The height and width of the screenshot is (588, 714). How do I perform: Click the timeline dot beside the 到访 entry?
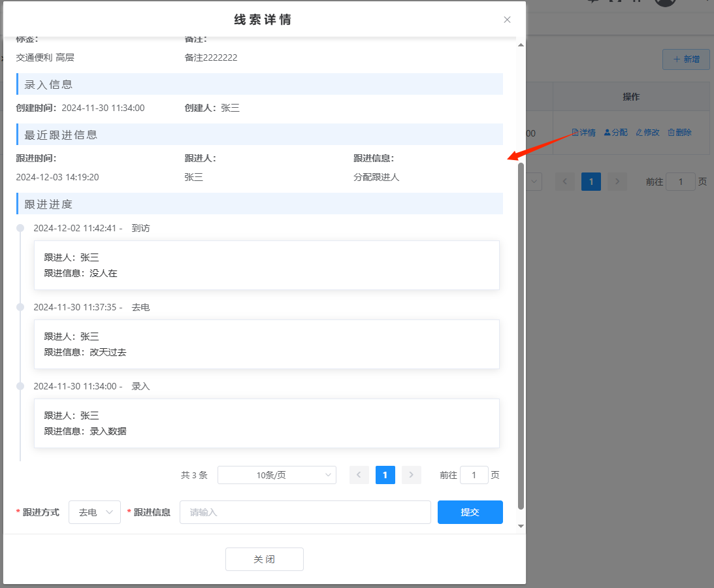click(x=20, y=228)
